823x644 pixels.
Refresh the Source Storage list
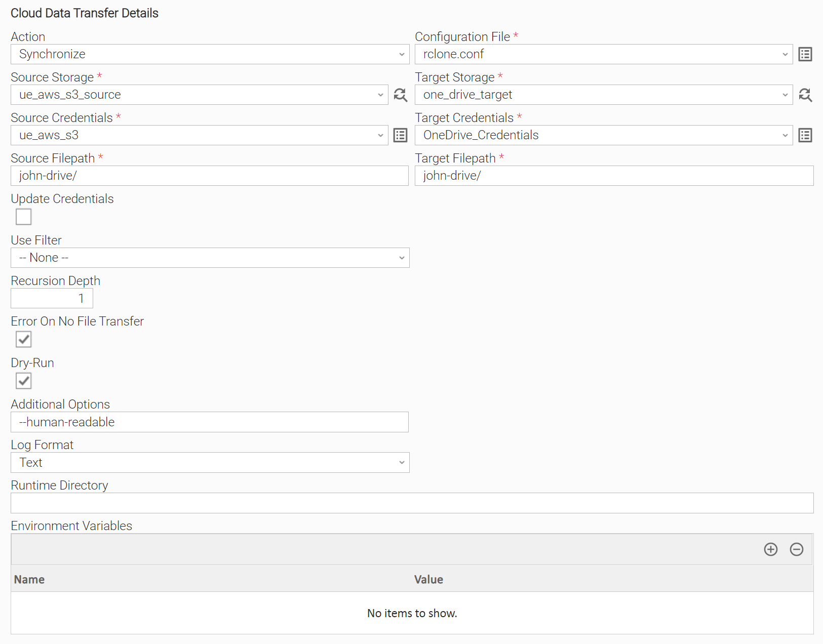click(400, 95)
